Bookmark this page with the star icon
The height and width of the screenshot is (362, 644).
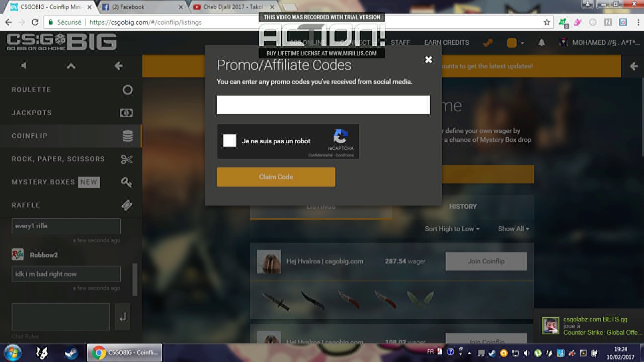tap(547, 22)
